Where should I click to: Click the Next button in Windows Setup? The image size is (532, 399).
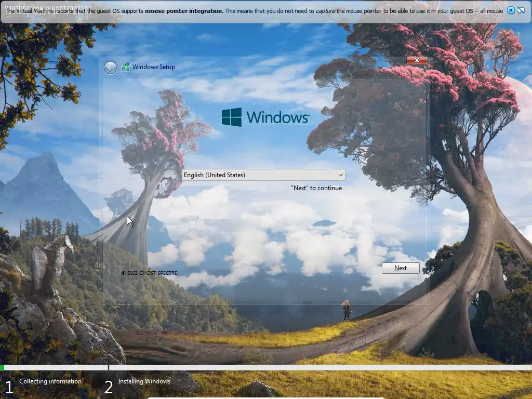click(401, 268)
